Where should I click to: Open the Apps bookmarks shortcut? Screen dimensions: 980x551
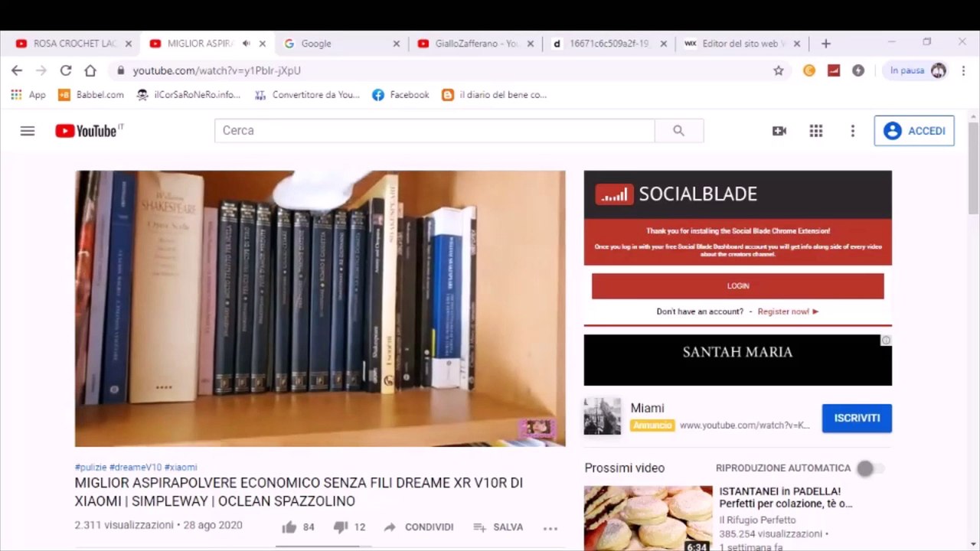pos(28,95)
